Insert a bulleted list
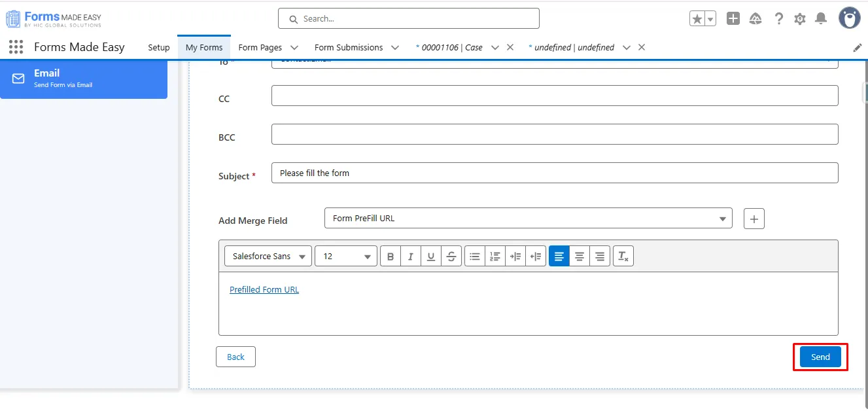The image size is (868, 411). coord(475,257)
